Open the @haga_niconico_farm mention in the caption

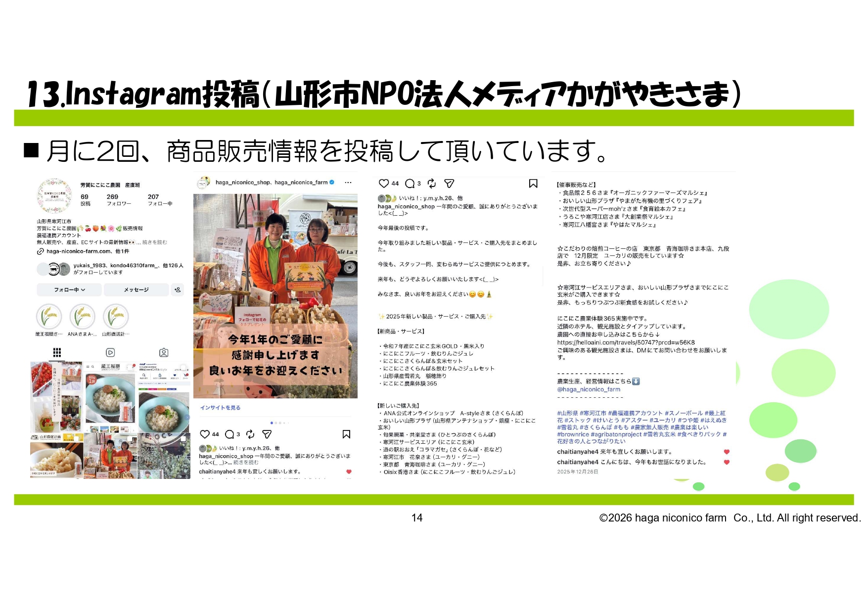coord(589,389)
